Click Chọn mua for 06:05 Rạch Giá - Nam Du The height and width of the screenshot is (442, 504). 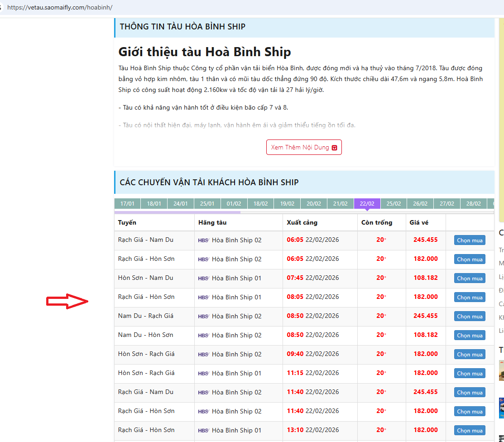coord(470,240)
